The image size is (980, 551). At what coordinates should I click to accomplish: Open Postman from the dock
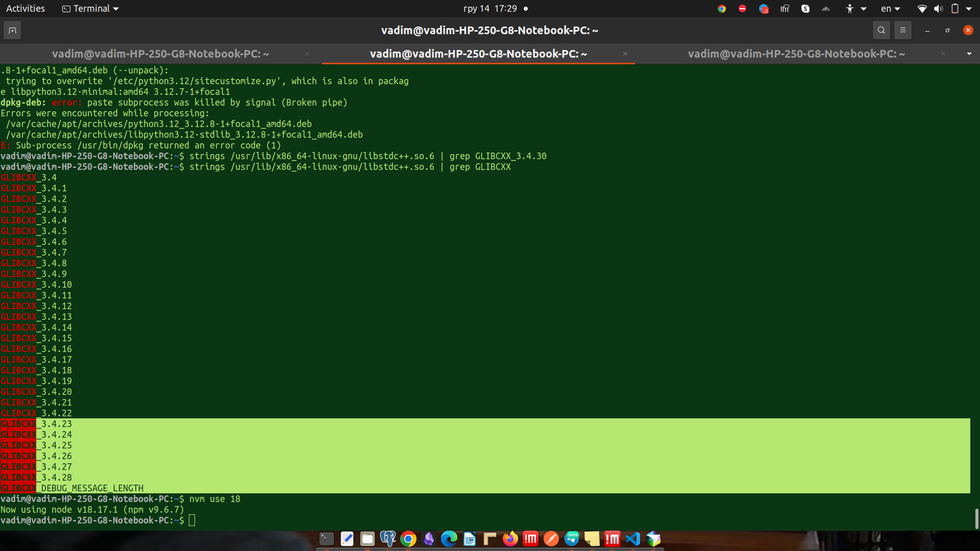pyautogui.click(x=551, y=539)
